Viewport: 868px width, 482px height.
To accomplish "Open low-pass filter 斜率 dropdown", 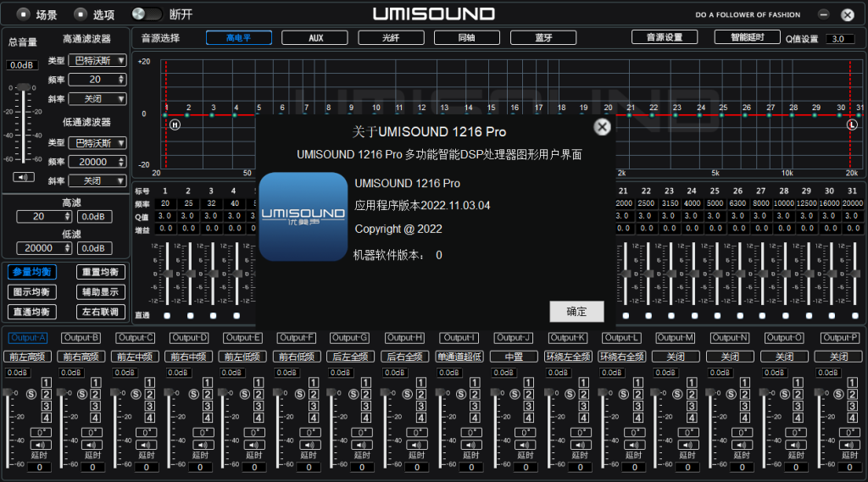I will coord(98,181).
